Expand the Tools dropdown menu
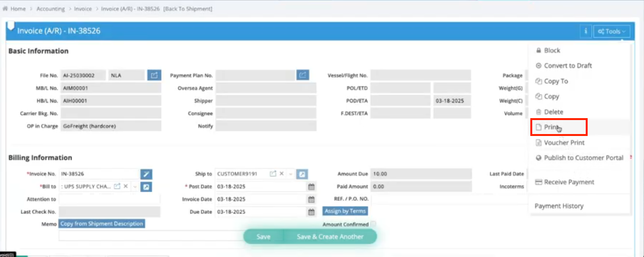Screen dimensions: 644x257 tap(612, 31)
